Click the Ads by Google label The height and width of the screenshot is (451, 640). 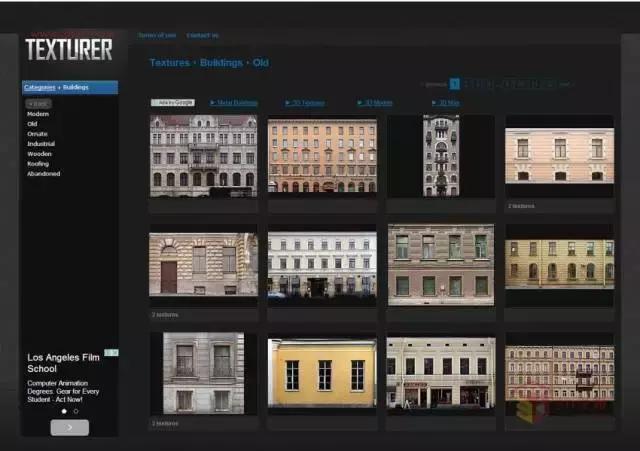click(x=173, y=102)
